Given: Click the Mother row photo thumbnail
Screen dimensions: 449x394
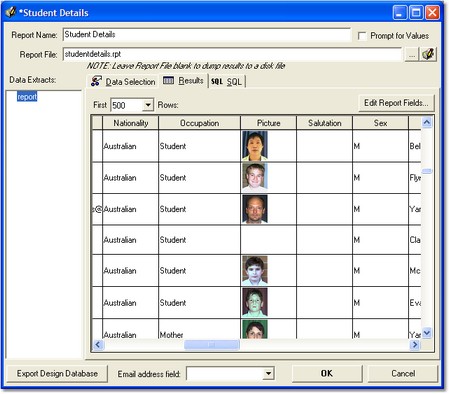Looking at the screenshot, I should click(255, 330).
